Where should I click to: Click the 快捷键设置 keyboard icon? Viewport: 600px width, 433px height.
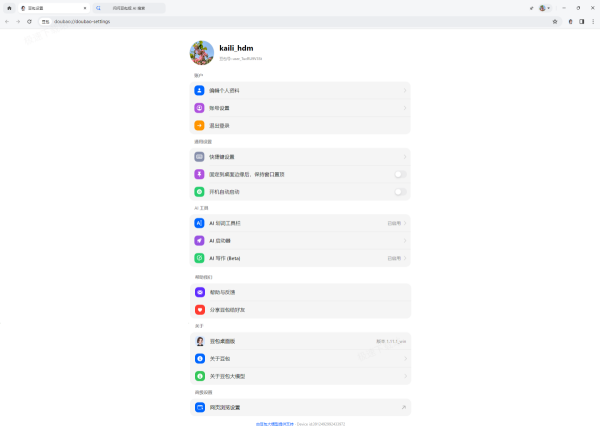pos(200,157)
